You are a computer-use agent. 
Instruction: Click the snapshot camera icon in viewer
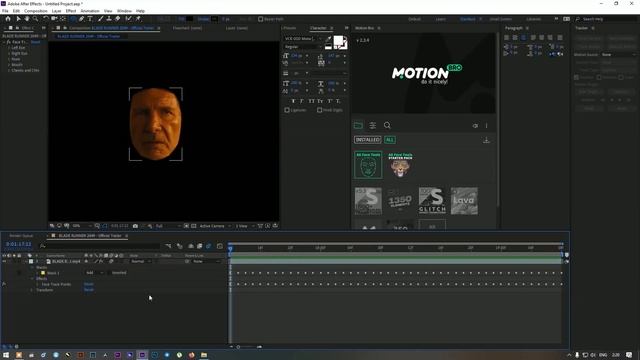click(x=135, y=226)
